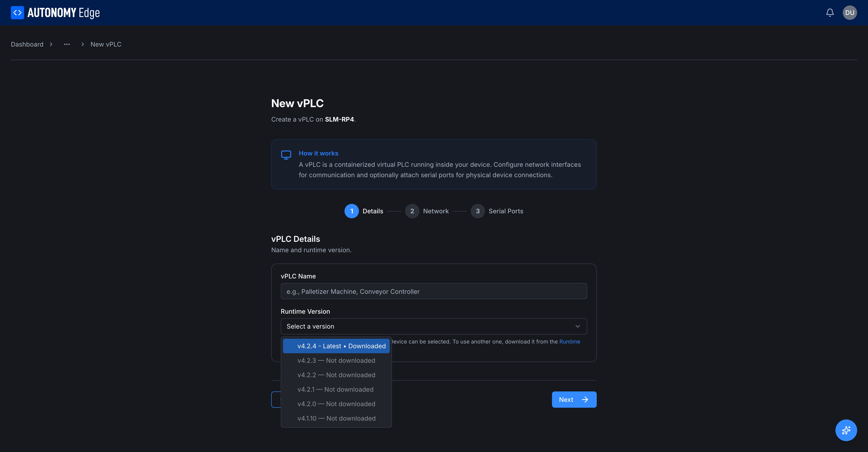Expand the breadcrumb ellipsis menu
Image resolution: width=868 pixels, height=452 pixels.
click(x=67, y=45)
